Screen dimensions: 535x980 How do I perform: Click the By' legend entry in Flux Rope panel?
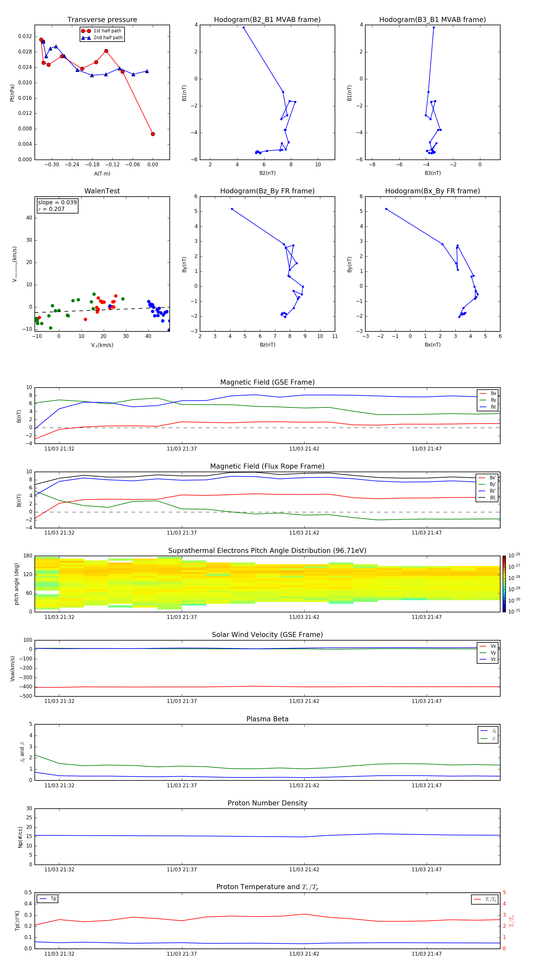487,484
